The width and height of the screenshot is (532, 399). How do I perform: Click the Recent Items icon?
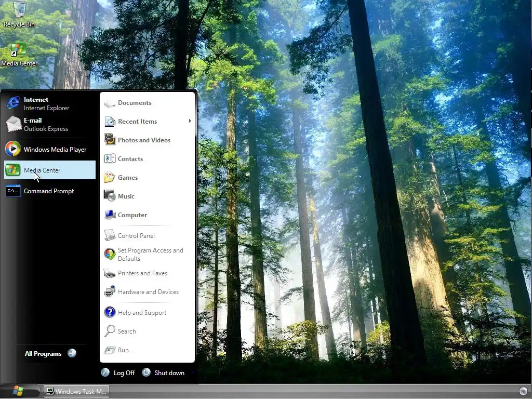110,122
